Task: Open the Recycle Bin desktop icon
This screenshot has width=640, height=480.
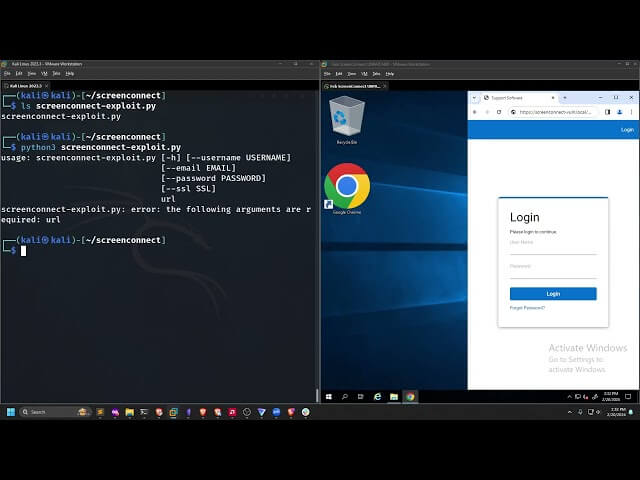Action: [x=347, y=120]
